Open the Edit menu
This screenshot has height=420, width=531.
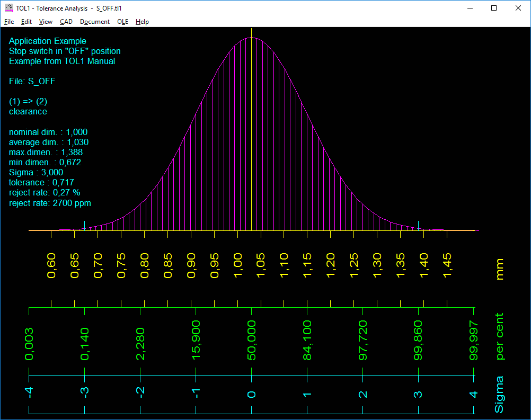[26, 22]
